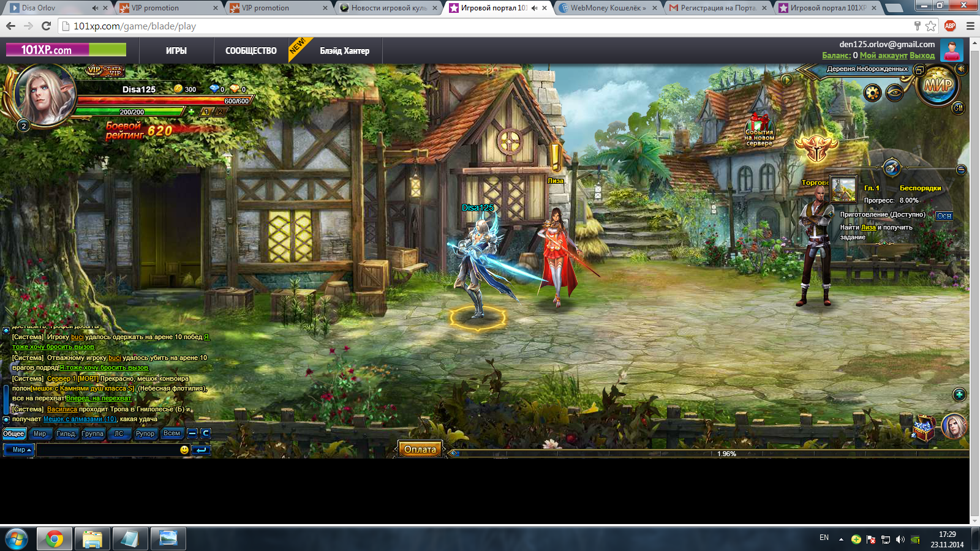This screenshot has width=980, height=551.
Task: Click the Баланс link
Action: tap(837, 55)
